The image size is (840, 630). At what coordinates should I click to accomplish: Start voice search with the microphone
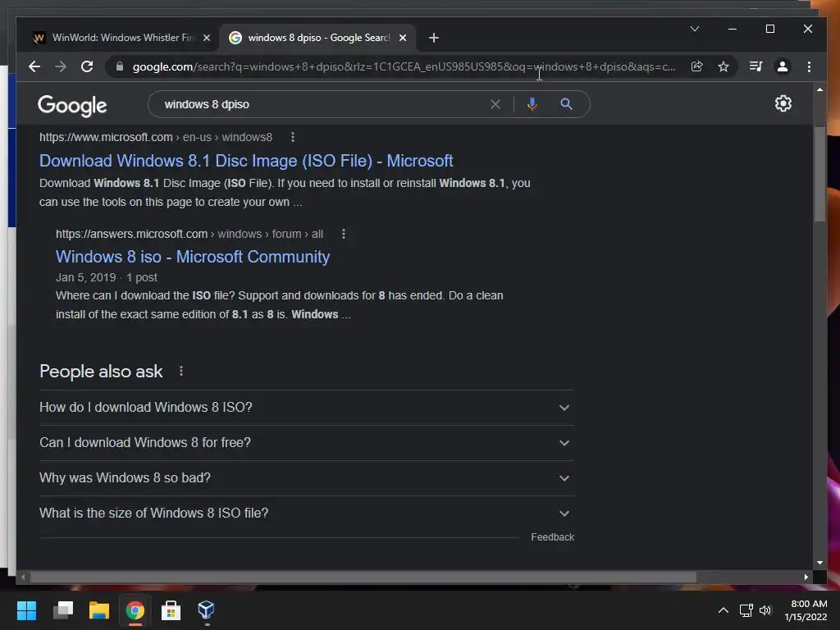(532, 104)
